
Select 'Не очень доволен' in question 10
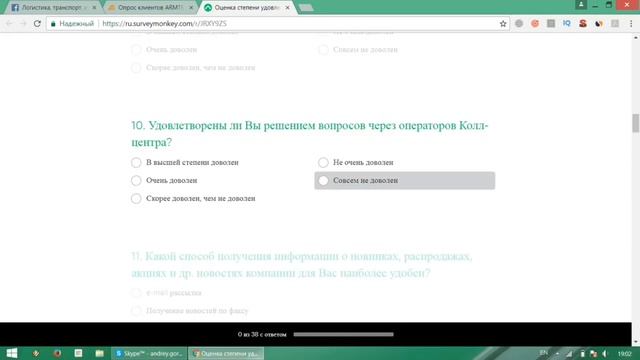323,162
